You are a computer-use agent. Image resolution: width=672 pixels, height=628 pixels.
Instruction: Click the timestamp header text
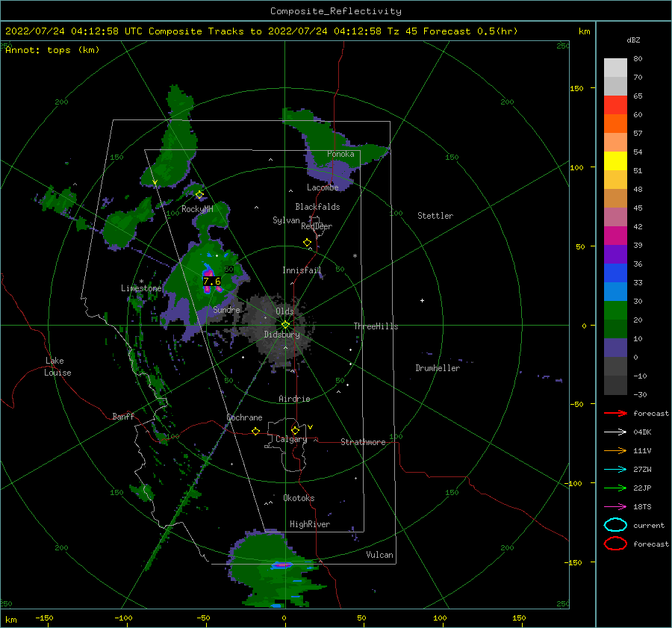point(261,31)
